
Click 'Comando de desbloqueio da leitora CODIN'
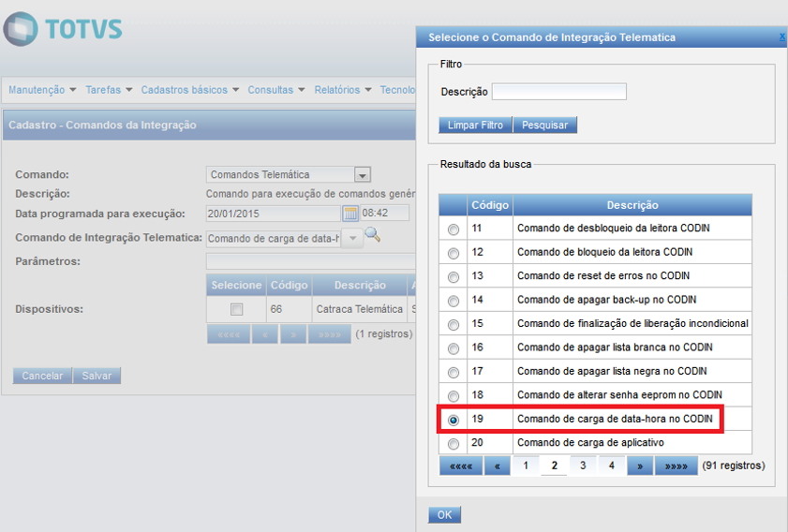[613, 229]
